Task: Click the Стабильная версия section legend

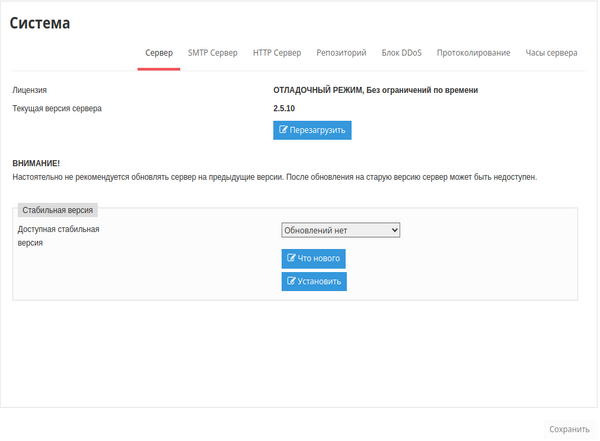Action: 57,210
